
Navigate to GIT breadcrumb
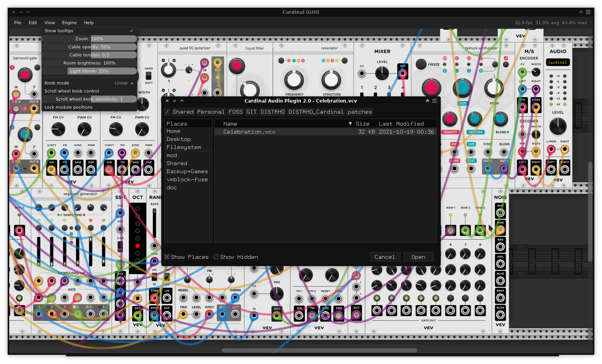coord(251,112)
